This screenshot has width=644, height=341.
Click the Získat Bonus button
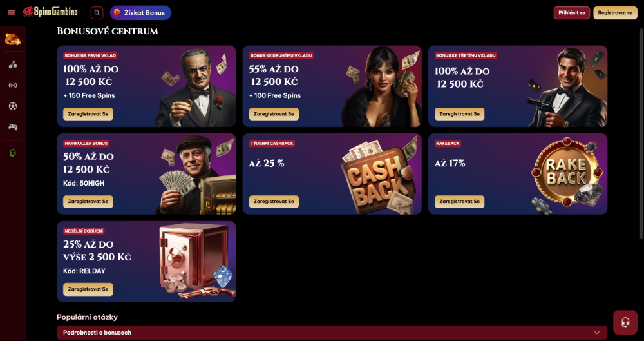(x=140, y=13)
